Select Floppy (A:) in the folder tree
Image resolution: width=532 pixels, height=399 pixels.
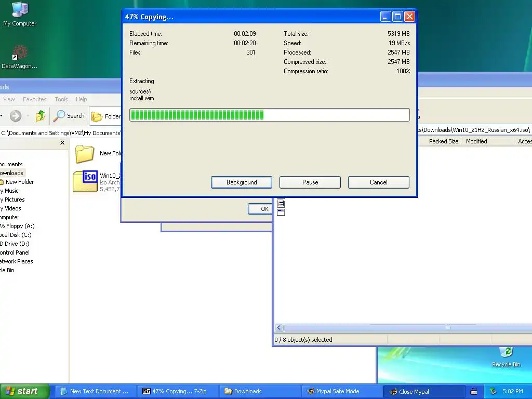click(17, 226)
